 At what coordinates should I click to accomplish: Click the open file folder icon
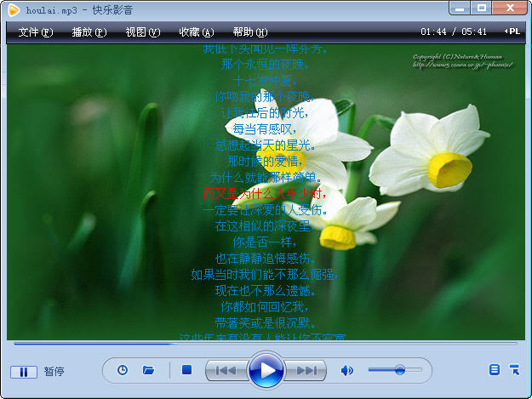click(x=148, y=370)
